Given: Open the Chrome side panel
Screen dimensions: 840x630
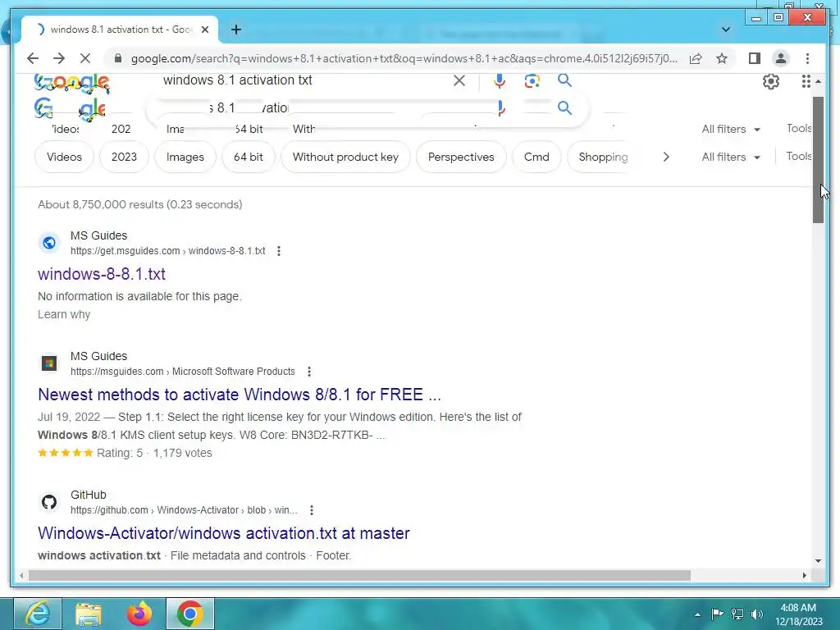Looking at the screenshot, I should point(755,58).
